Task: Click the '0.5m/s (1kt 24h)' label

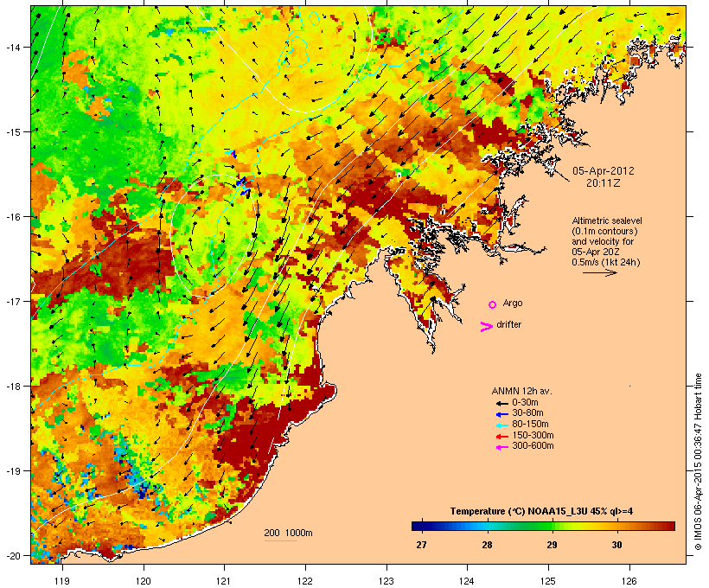Action: 606,262
